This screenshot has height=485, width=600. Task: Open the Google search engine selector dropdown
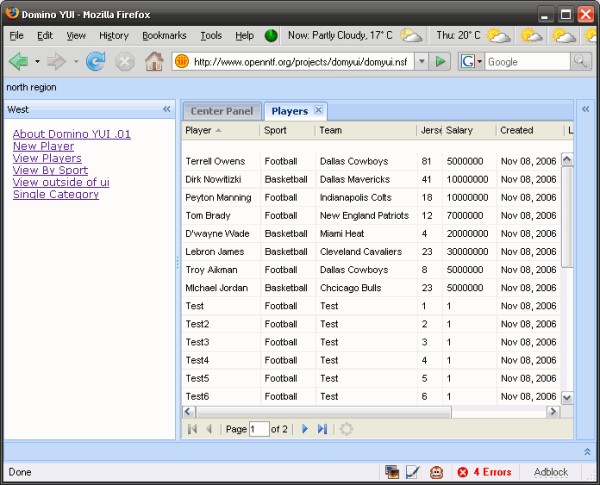[479, 61]
